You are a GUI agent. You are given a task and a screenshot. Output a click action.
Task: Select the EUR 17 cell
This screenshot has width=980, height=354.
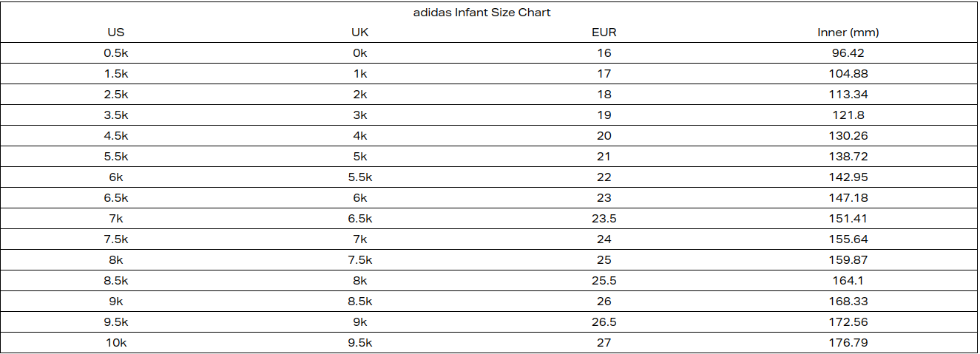coord(604,74)
